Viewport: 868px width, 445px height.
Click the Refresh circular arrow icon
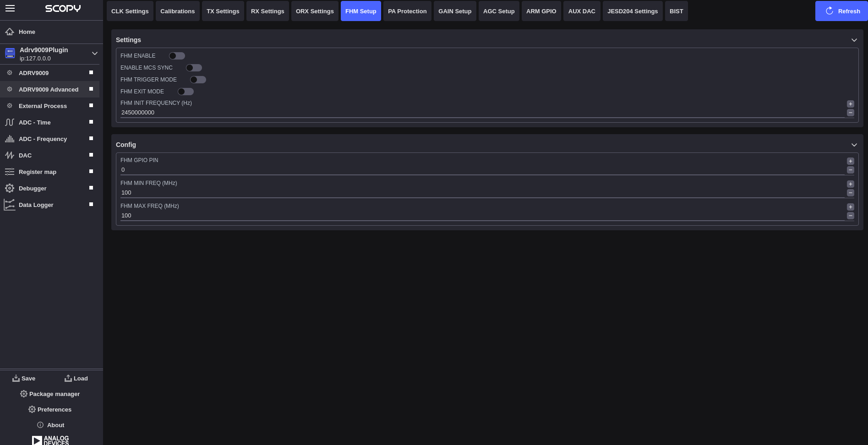[830, 11]
